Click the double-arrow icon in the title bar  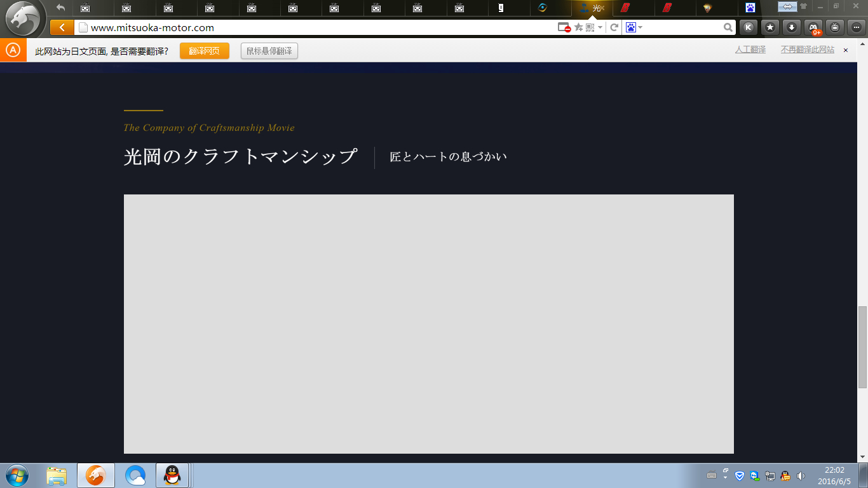coord(787,6)
